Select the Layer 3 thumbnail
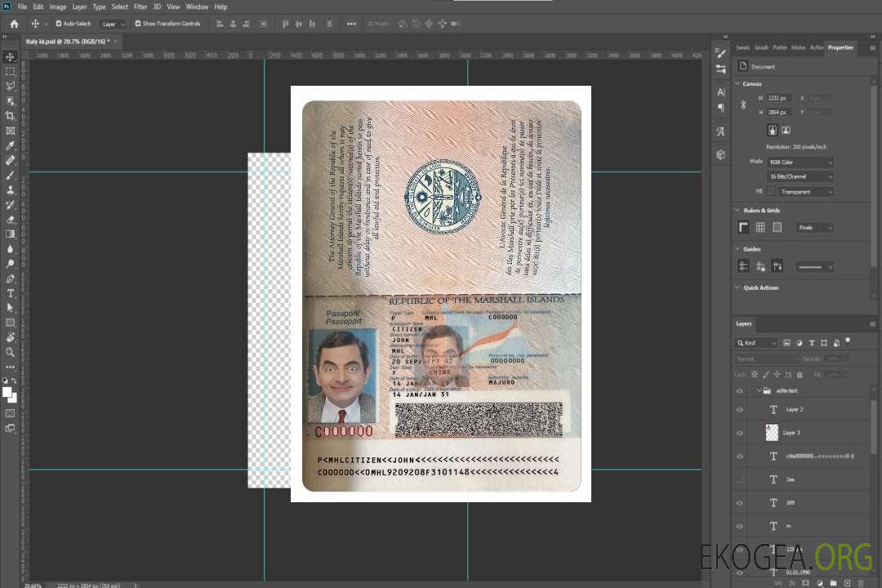 pyautogui.click(x=773, y=432)
